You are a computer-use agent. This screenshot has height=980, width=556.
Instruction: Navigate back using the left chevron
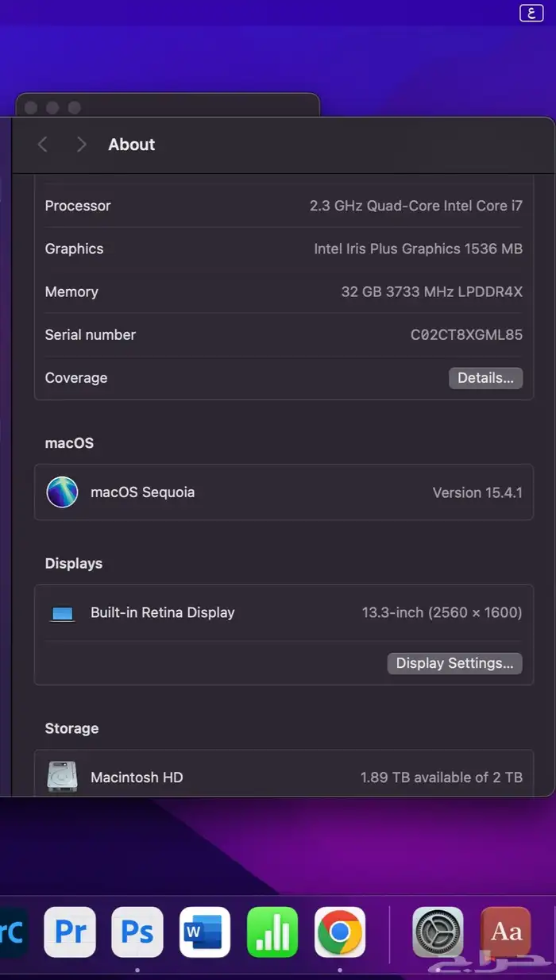pyautogui.click(x=42, y=144)
